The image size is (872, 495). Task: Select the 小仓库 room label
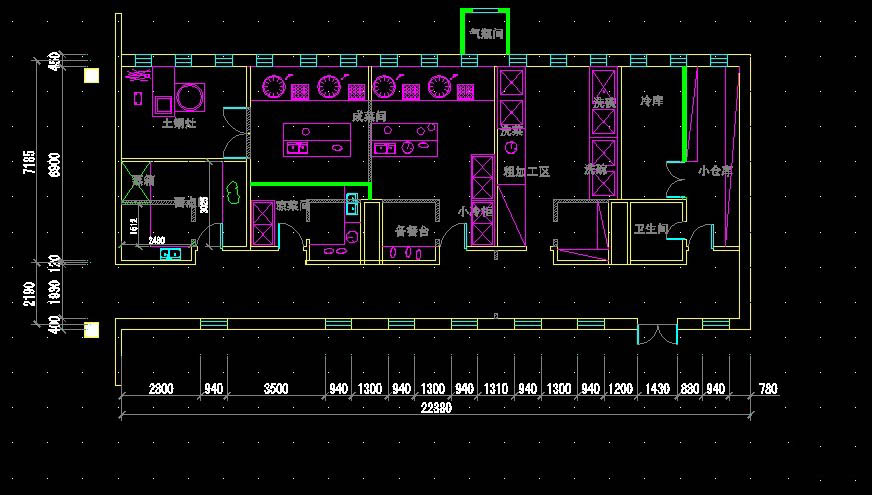715,171
